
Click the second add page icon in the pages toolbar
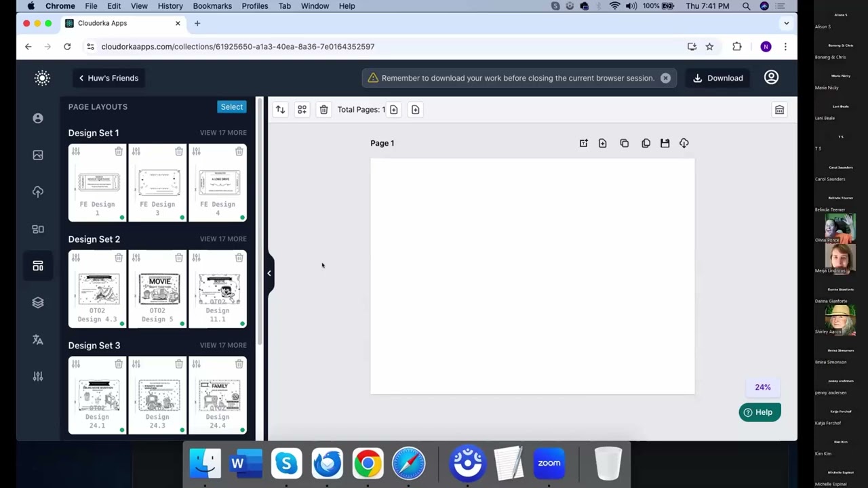[x=415, y=109]
